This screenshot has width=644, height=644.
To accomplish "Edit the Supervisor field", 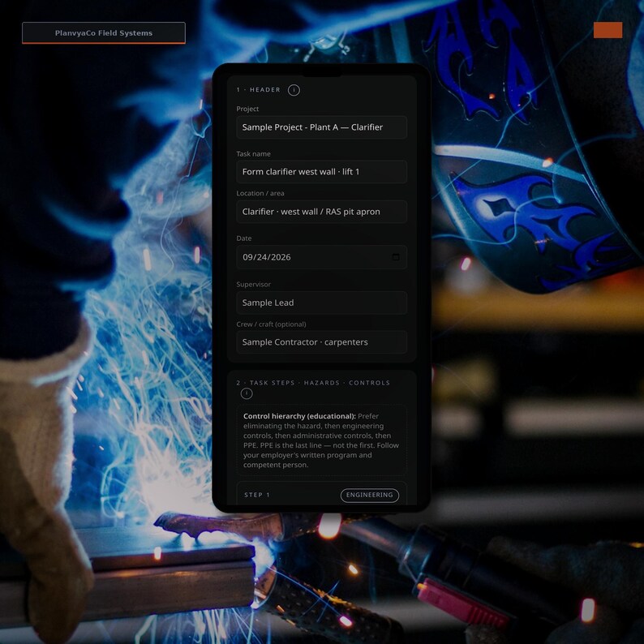I will coord(321,303).
